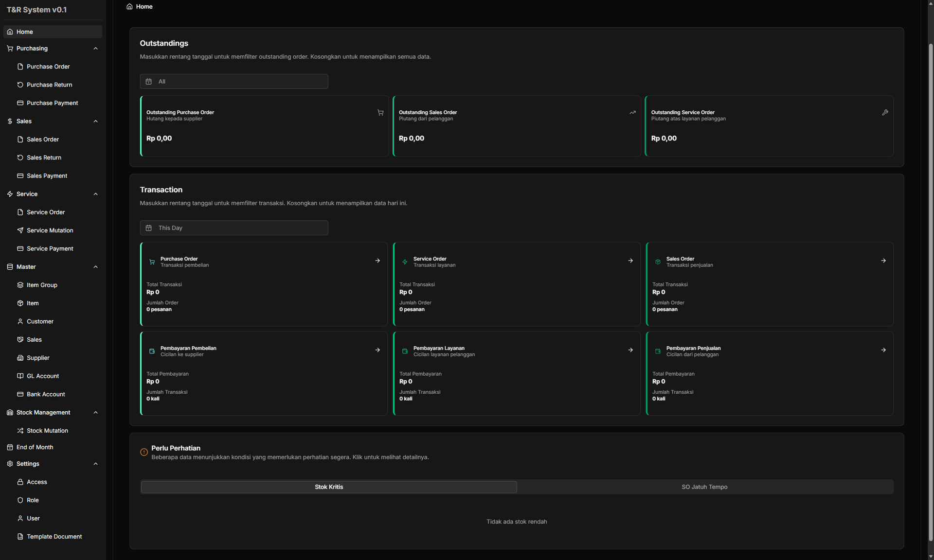The image size is (934, 560).
Task: Click the Settings gear icon in the sidebar
Action: coord(10,464)
